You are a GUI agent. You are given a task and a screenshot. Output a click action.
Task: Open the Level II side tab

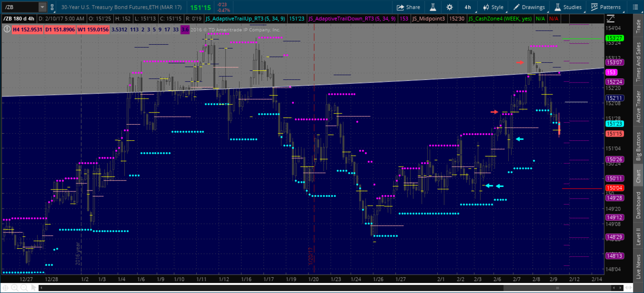[x=638, y=237]
